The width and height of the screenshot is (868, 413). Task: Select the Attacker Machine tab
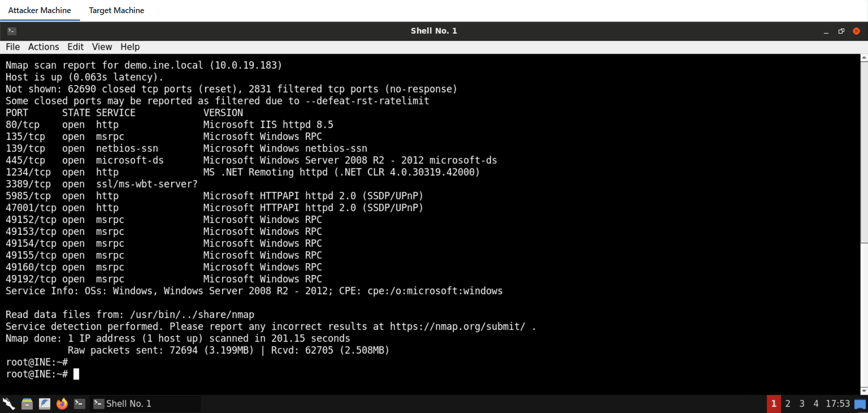pos(39,10)
